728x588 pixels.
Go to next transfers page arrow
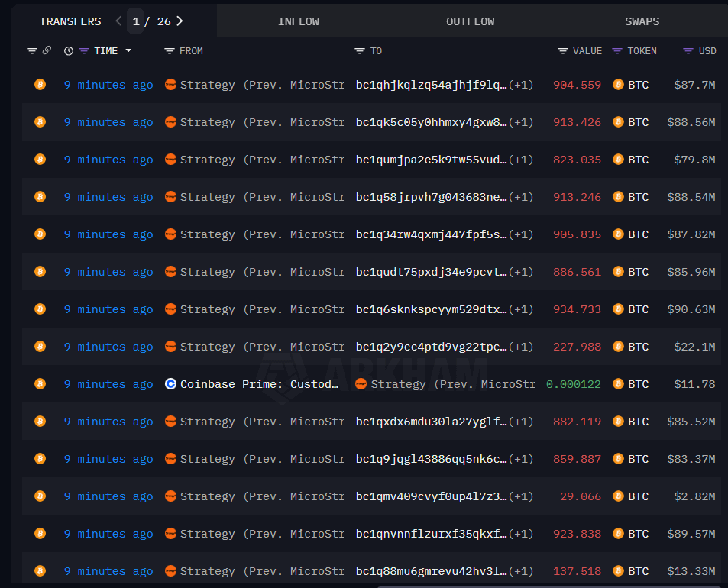coord(180,21)
